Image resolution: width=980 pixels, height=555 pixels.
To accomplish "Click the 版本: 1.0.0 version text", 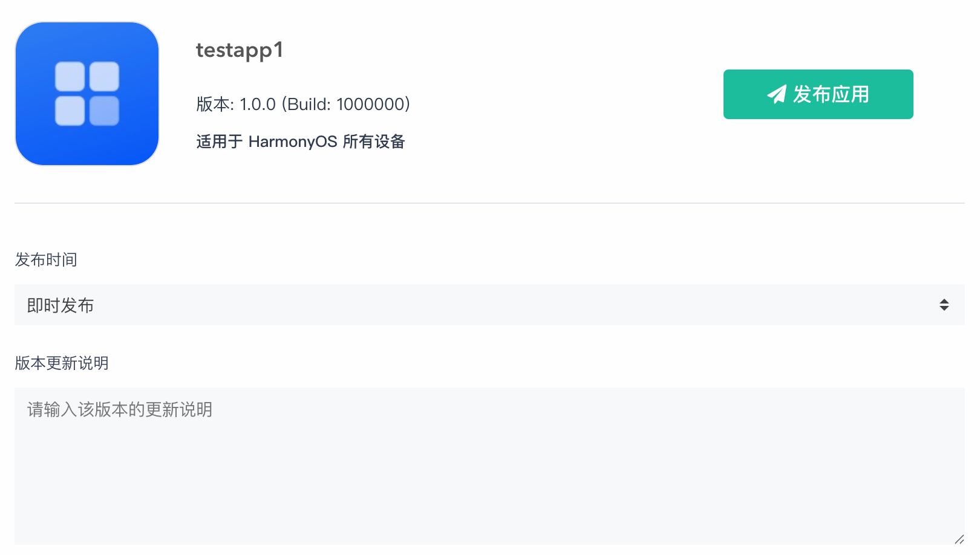I will 236,104.
